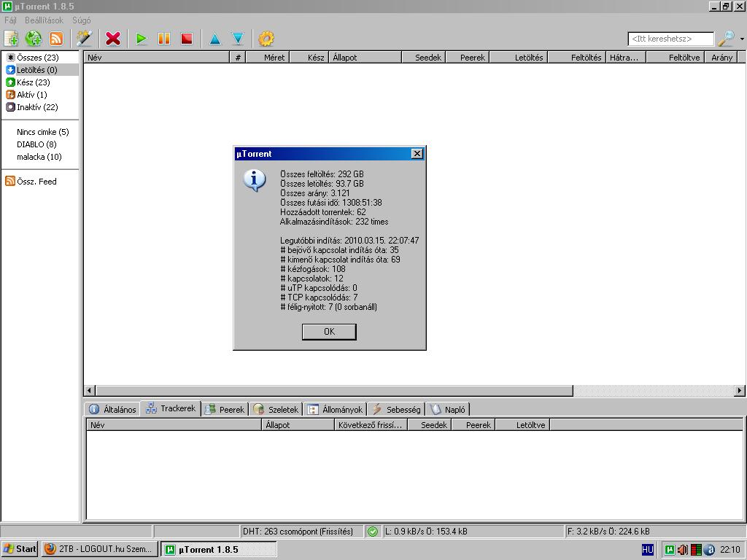Sort torrent list by Arány column

[x=721, y=57]
